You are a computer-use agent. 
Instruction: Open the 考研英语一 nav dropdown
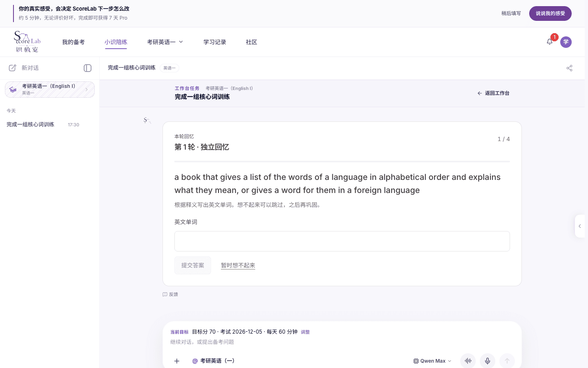click(x=165, y=42)
